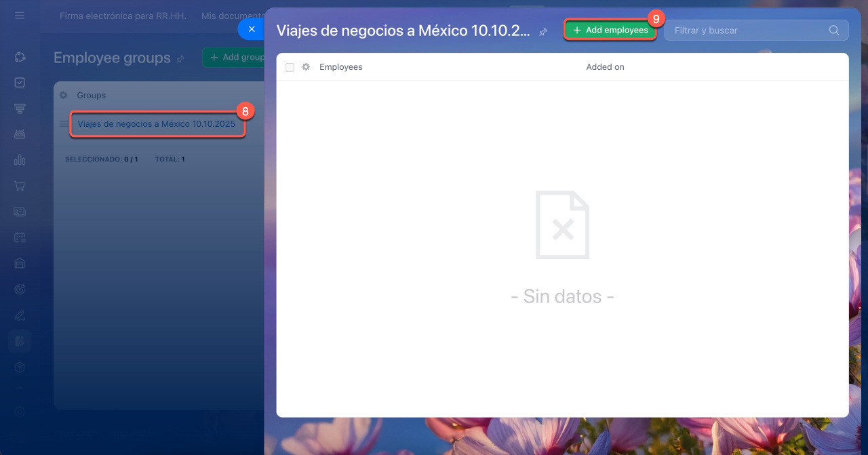Open the shopping cart icon in the sidebar

point(20,186)
